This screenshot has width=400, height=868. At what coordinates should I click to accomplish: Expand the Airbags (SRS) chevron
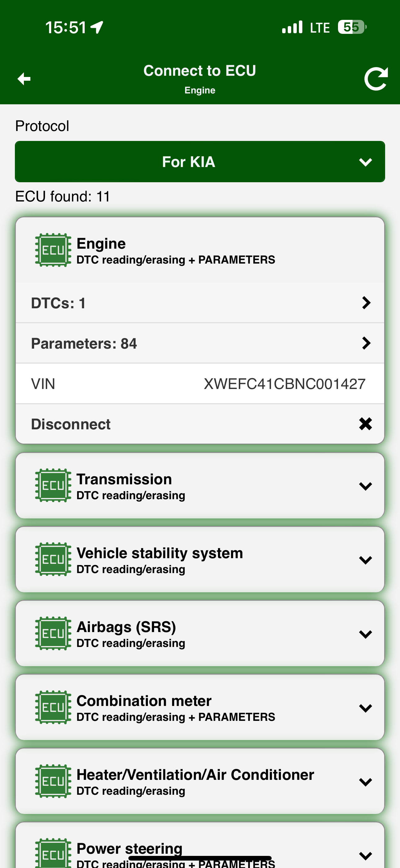click(x=365, y=634)
